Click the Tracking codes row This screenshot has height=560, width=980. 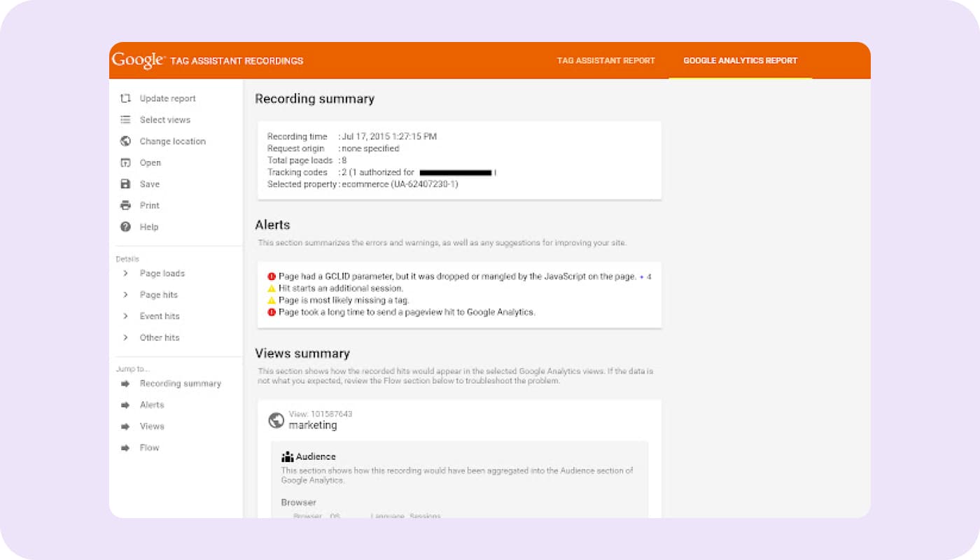click(382, 172)
